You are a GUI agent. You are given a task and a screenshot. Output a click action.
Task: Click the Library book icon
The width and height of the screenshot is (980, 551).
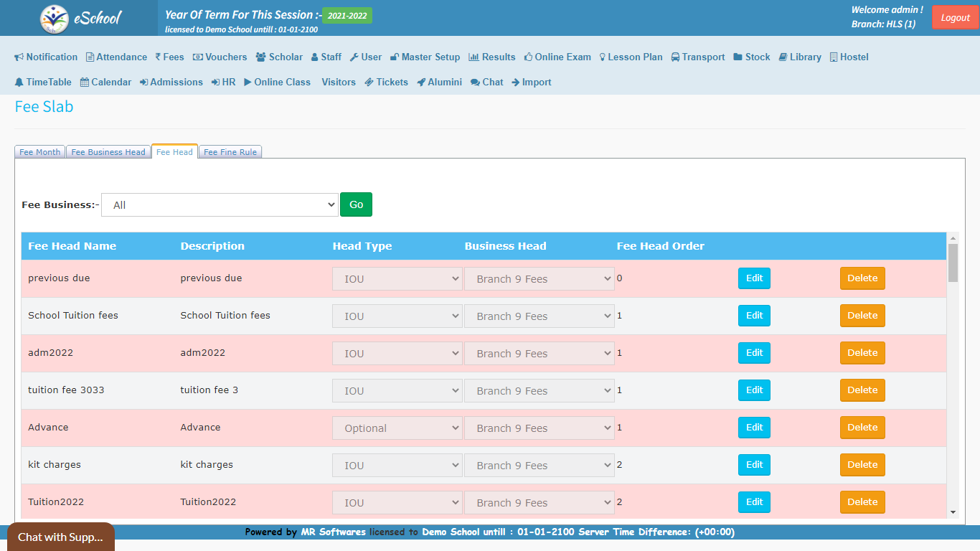[783, 57]
